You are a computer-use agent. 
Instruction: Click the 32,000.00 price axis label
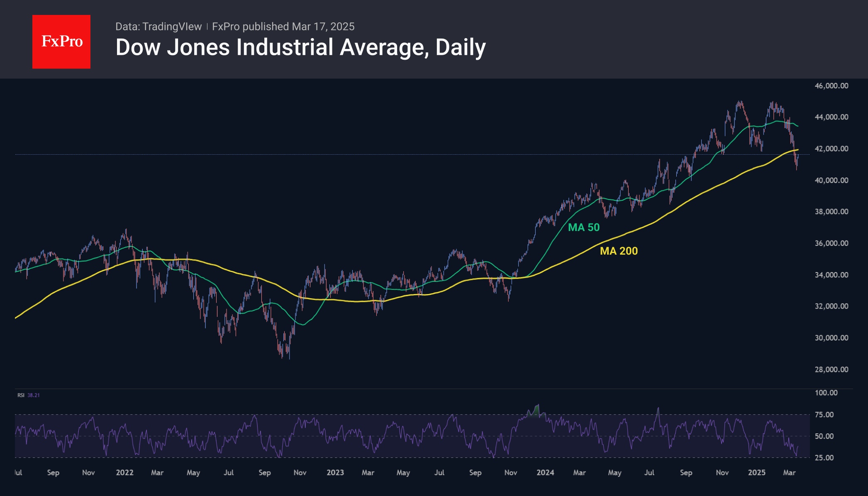(x=831, y=306)
